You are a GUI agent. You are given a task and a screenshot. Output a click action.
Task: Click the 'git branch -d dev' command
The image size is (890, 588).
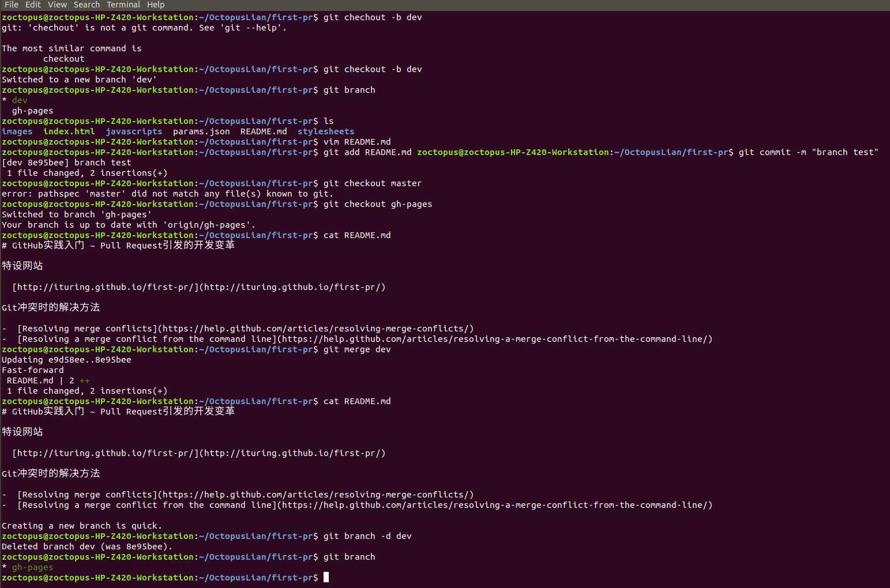tap(367, 536)
